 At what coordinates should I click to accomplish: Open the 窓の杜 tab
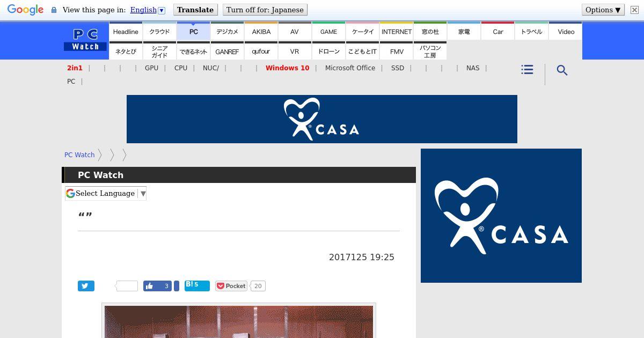(x=430, y=31)
